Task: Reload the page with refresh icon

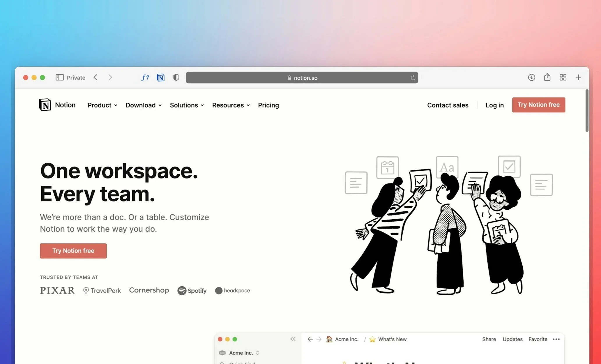Action: 413,78
